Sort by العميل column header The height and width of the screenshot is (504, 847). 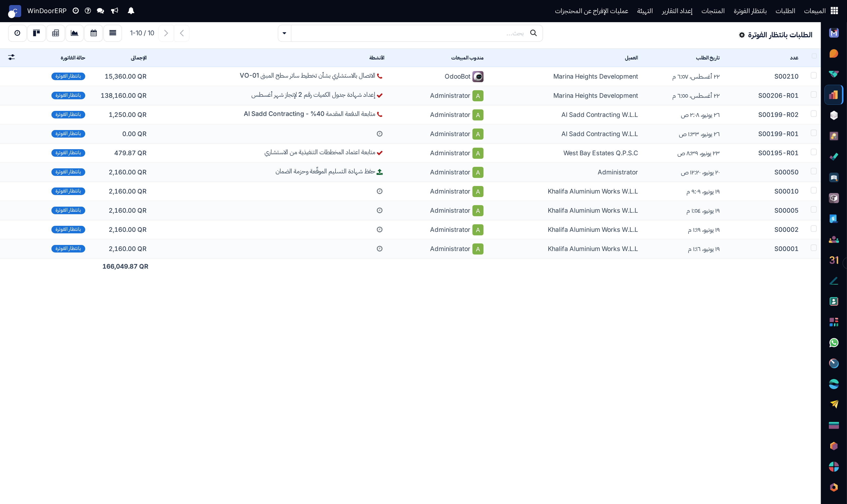[x=631, y=58]
